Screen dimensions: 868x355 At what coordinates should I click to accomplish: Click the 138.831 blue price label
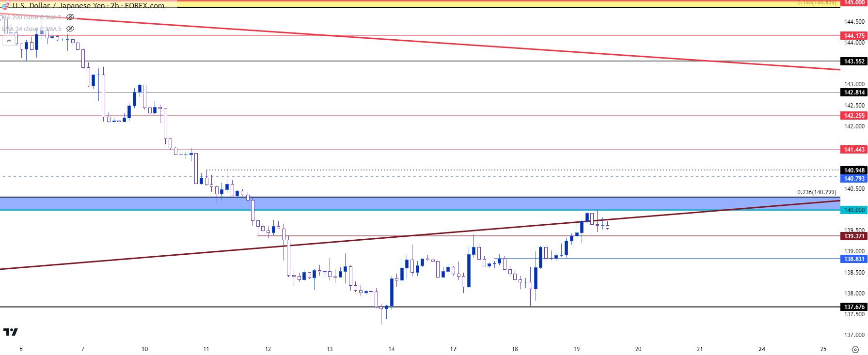tap(854, 259)
